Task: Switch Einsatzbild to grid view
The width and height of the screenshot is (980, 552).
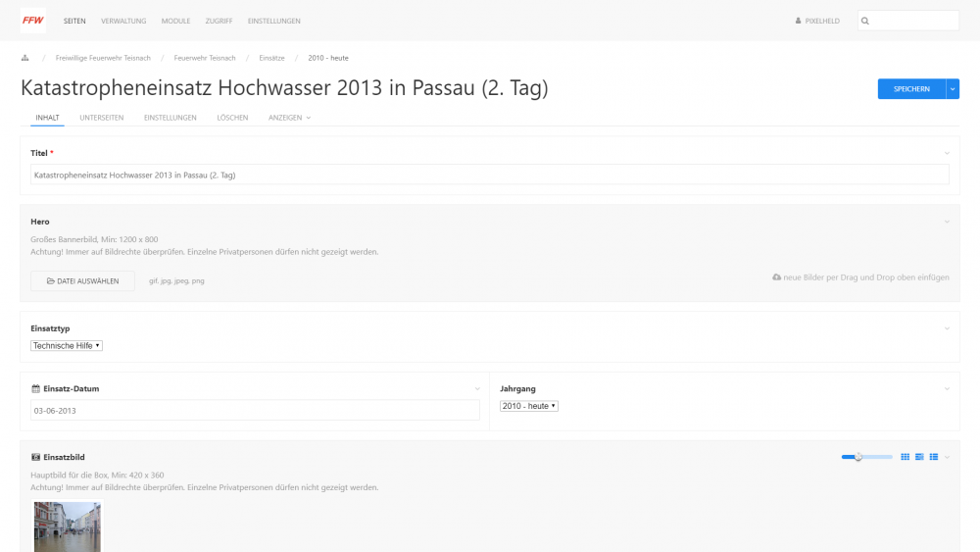Action: click(x=905, y=457)
